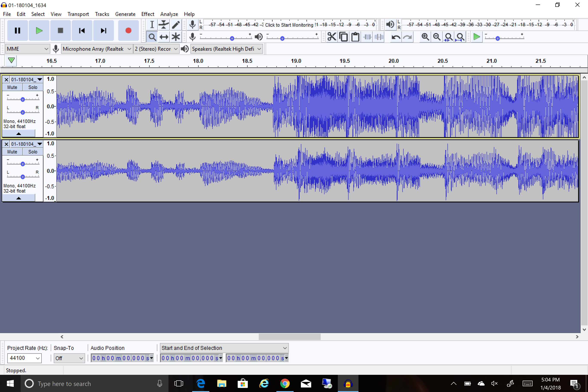The width and height of the screenshot is (588, 392).
Task: Open the Generate menu
Action: point(125,14)
